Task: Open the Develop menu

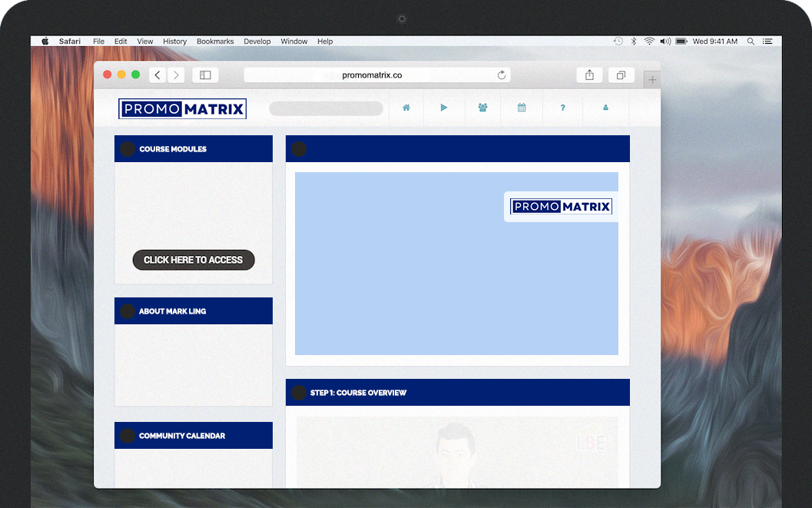Action: click(x=257, y=42)
